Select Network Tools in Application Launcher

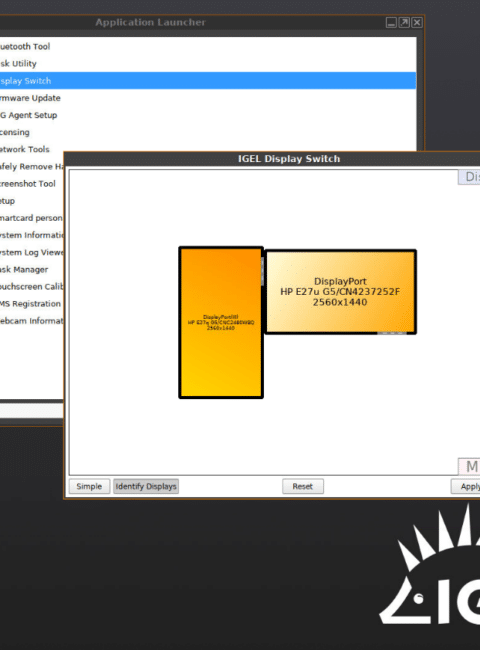25,149
